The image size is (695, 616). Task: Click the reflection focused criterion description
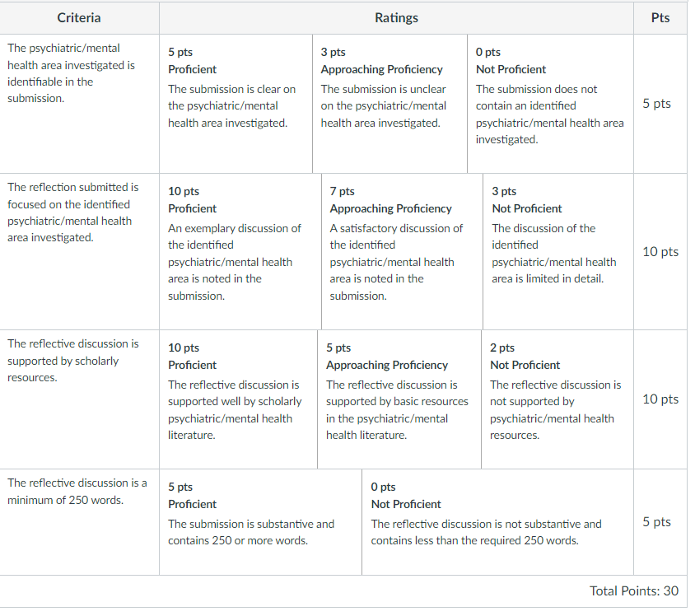tap(73, 212)
